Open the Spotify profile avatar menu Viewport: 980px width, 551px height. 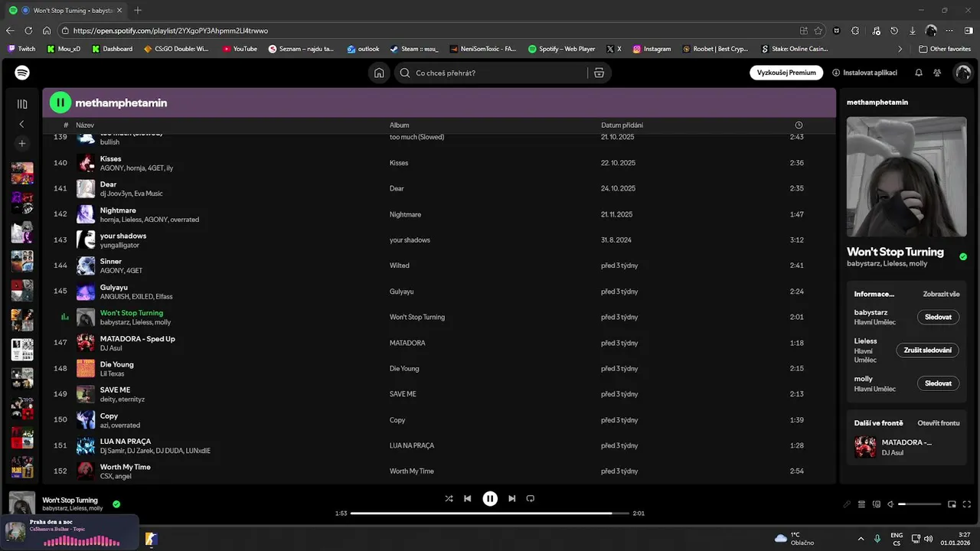(x=963, y=73)
